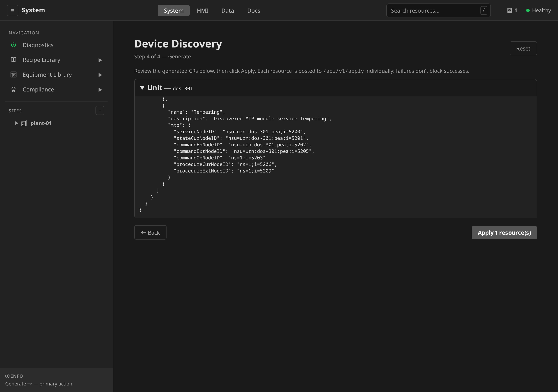Toggle the hamburger sidebar menu button
Viewport: 558px width, 392px height.
click(x=12, y=10)
